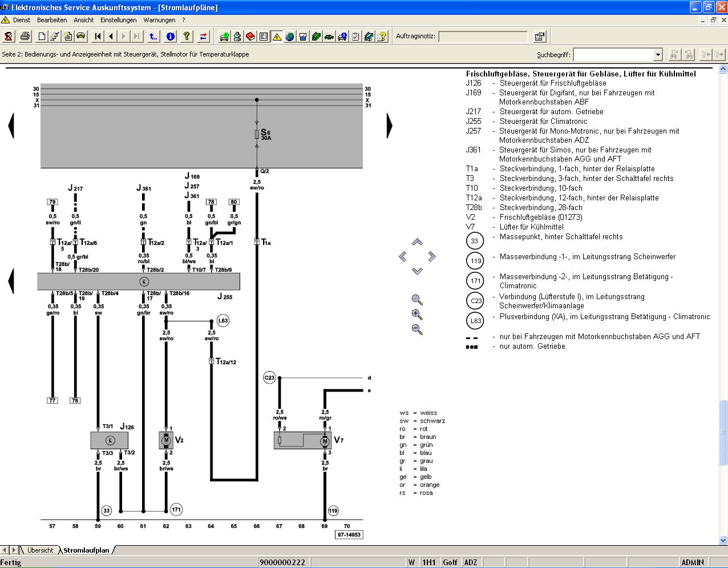Image resolution: width=728 pixels, height=568 pixels.
Task: Click the blue info icon in the toolbar
Action: (x=171, y=37)
